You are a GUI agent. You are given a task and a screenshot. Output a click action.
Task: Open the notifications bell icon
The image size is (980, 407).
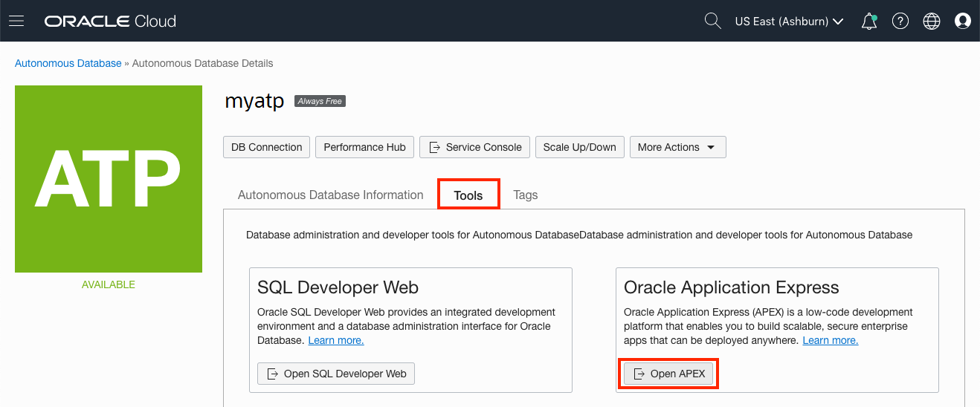tap(868, 22)
